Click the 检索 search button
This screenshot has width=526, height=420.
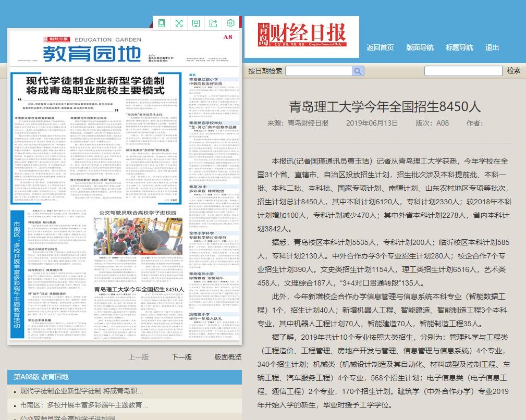pyautogui.click(x=513, y=71)
